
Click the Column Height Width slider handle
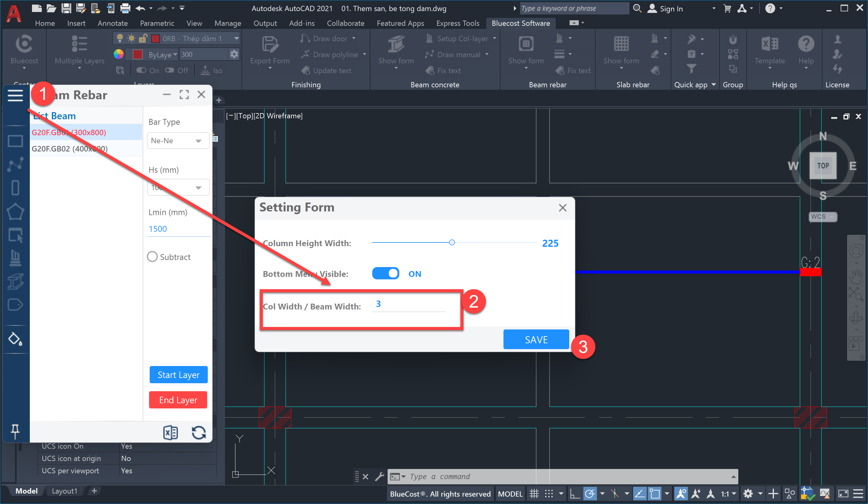(x=452, y=242)
